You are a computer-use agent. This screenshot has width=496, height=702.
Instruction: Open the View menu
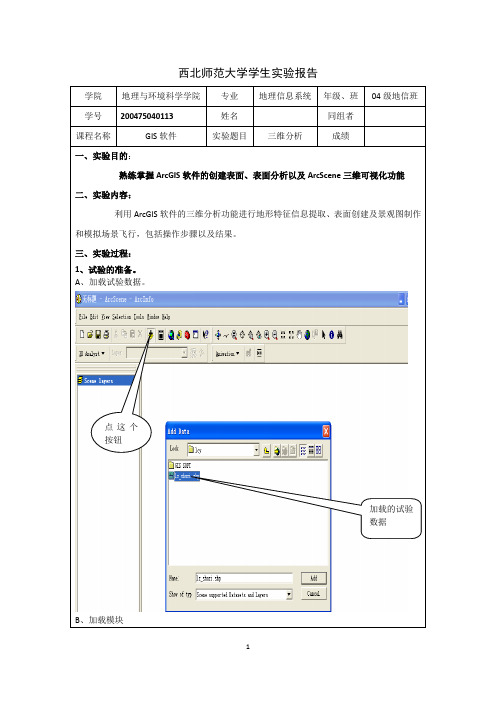coord(105,317)
